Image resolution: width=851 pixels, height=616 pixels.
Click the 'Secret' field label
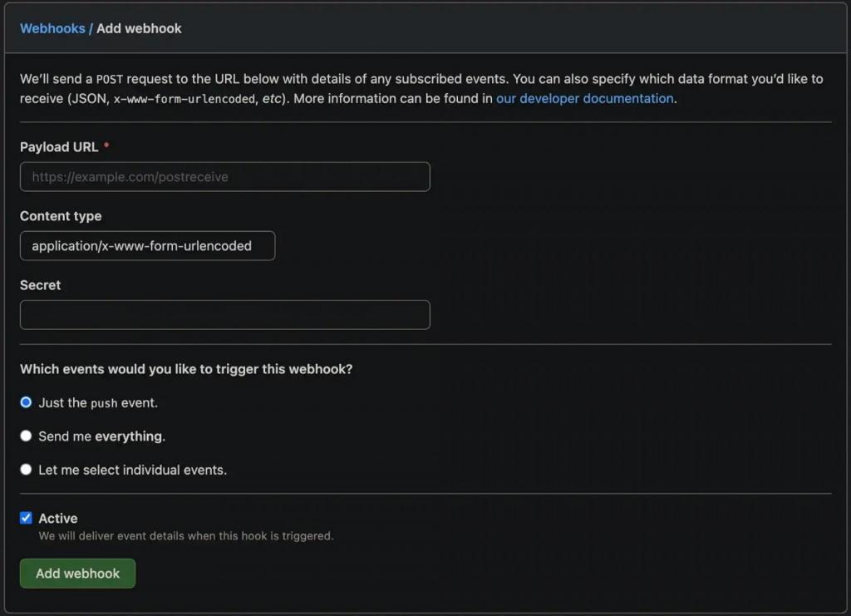pos(41,285)
